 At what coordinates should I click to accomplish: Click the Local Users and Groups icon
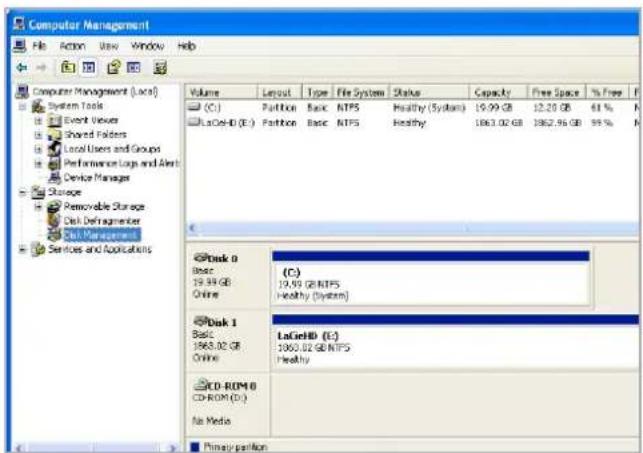tap(54, 149)
